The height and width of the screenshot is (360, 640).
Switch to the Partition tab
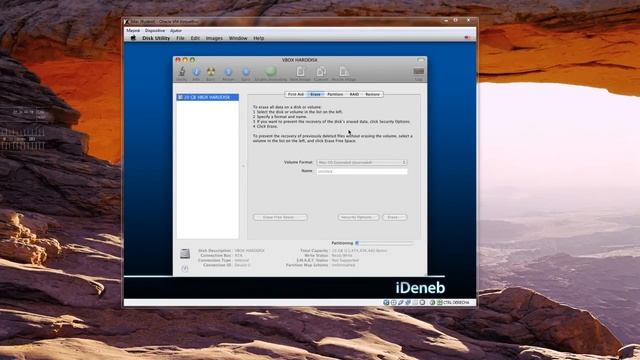335,94
